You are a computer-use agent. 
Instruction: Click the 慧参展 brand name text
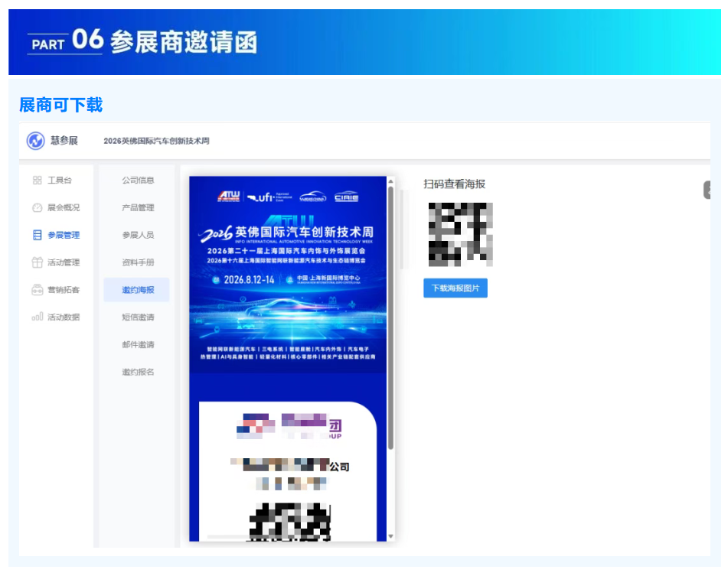[64, 141]
